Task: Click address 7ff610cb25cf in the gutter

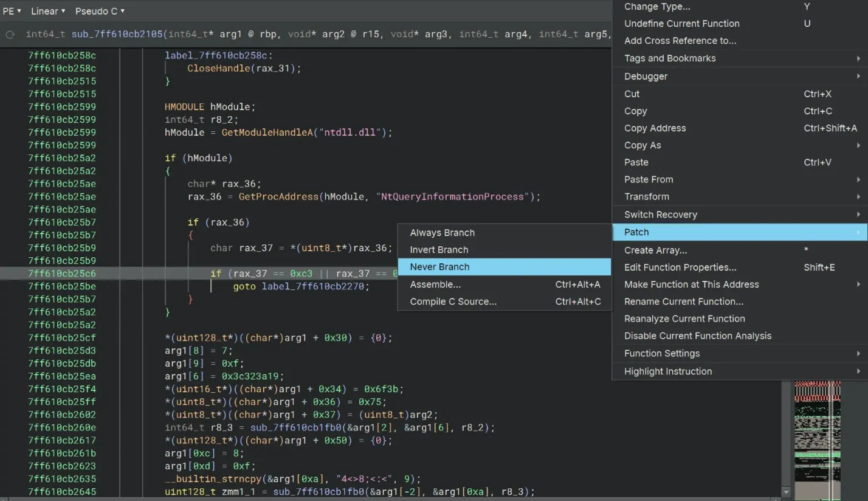Action: (x=62, y=338)
